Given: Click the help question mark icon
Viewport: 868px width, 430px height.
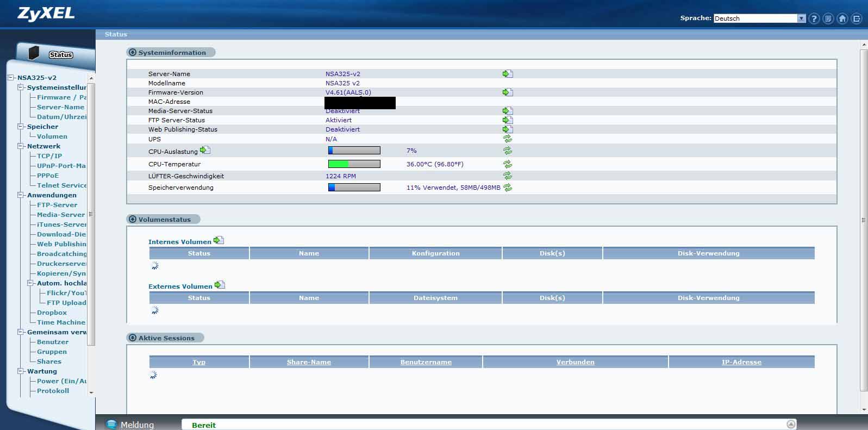Looking at the screenshot, I should pos(814,18).
